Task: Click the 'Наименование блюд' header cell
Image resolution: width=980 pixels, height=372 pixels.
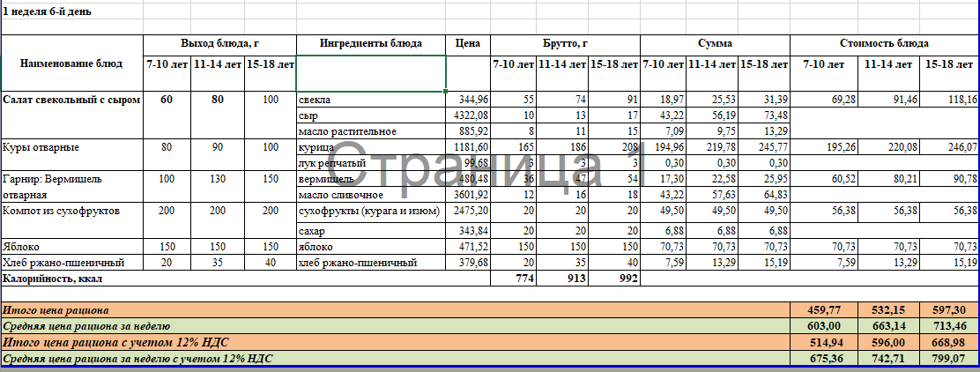Action: point(71,63)
